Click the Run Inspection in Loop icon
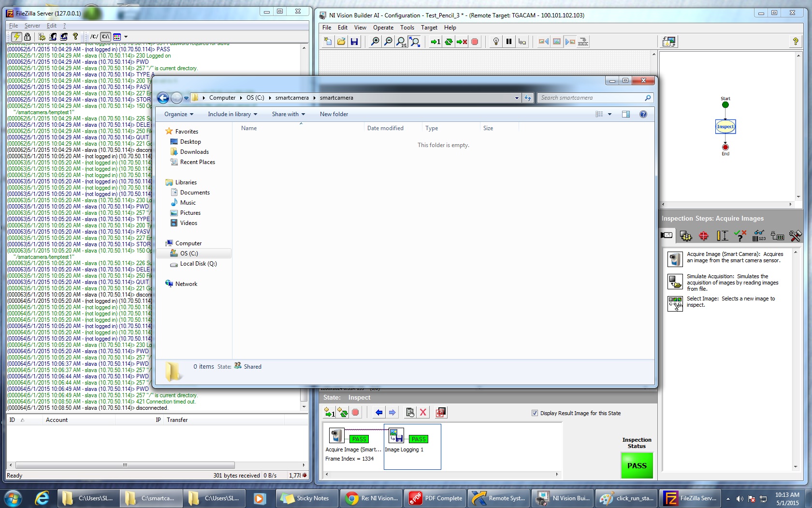 (x=449, y=42)
